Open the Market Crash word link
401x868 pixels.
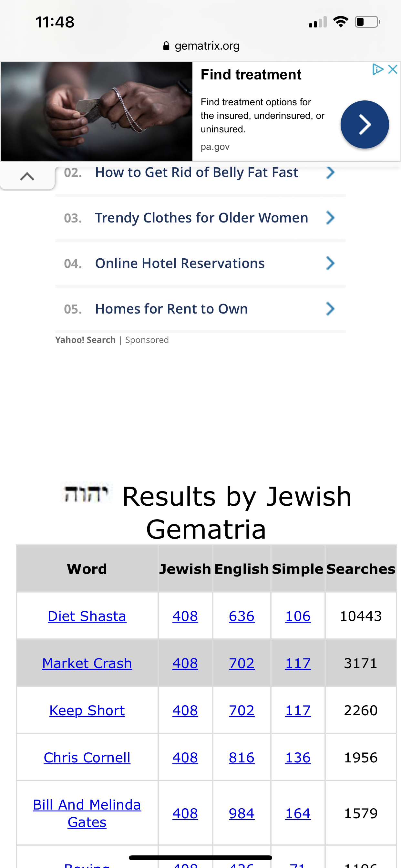coord(87,664)
